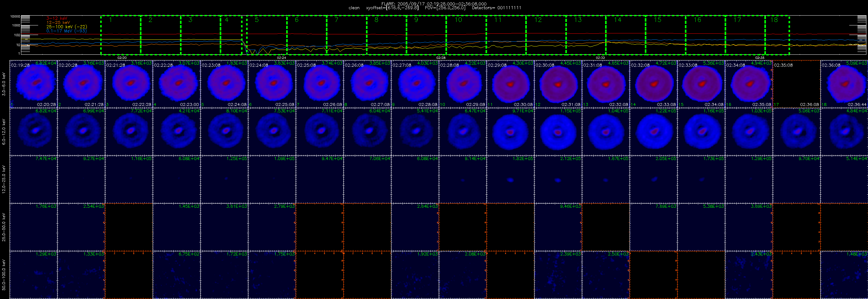The image size is (868, 299).
Task: Select the 3.0-6.0 keV image starting 02:19:28
Action: pos(34,84)
